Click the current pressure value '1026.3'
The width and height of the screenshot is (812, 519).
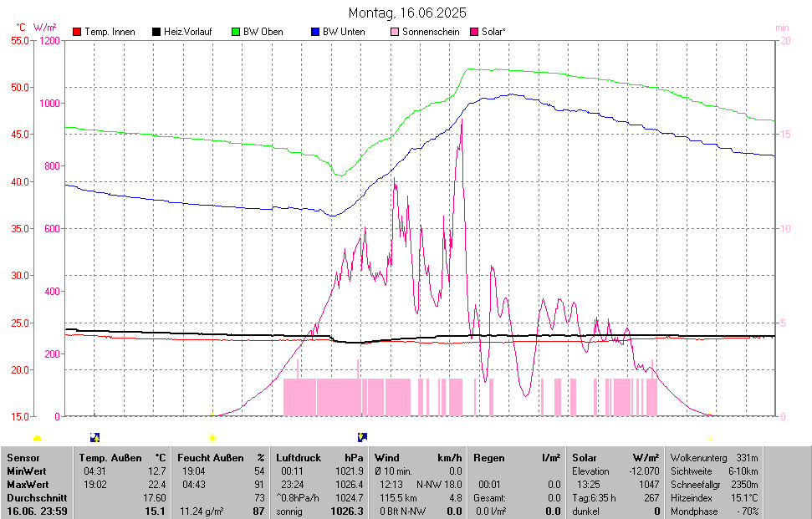tap(348, 511)
